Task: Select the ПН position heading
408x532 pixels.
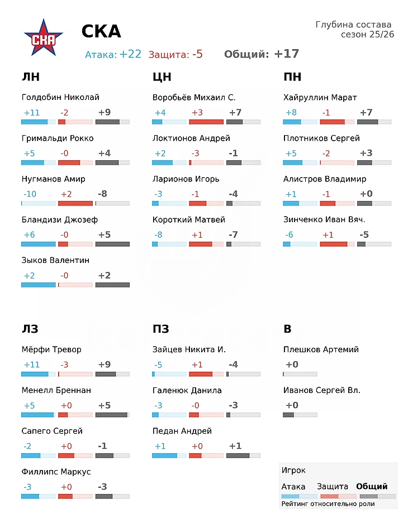Action: point(292,76)
